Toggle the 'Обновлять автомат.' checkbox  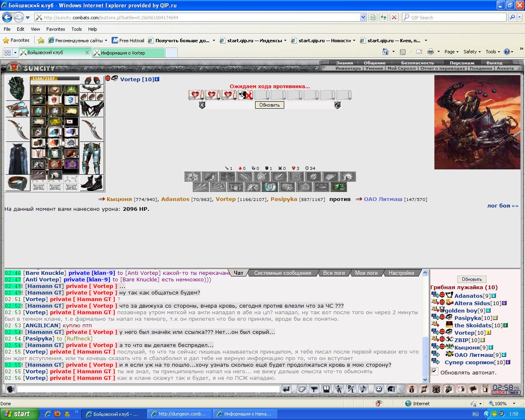tap(434, 371)
